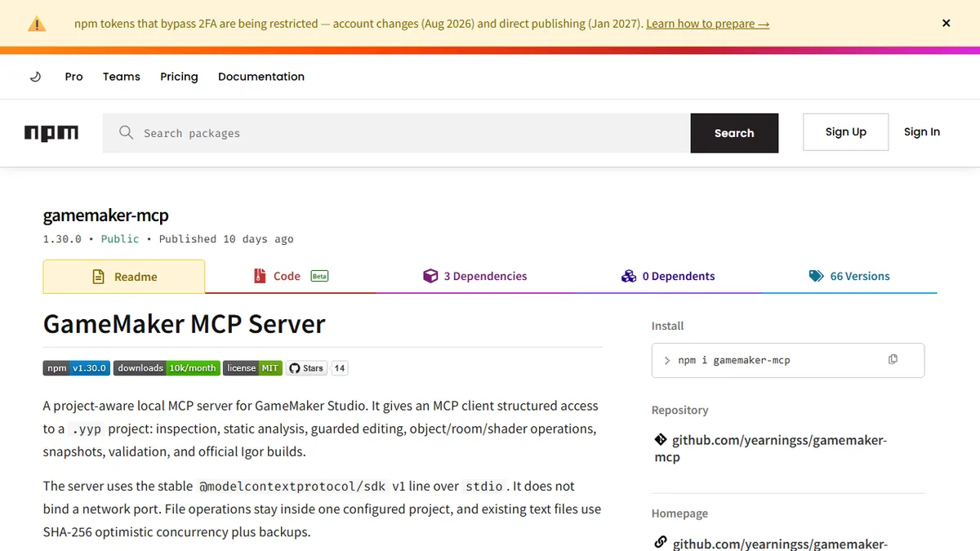Click the GitHub Stars badge

point(306,368)
